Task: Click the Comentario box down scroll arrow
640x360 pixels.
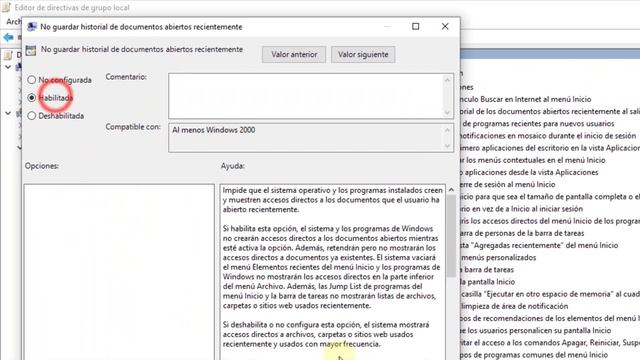Action: pos(448,113)
